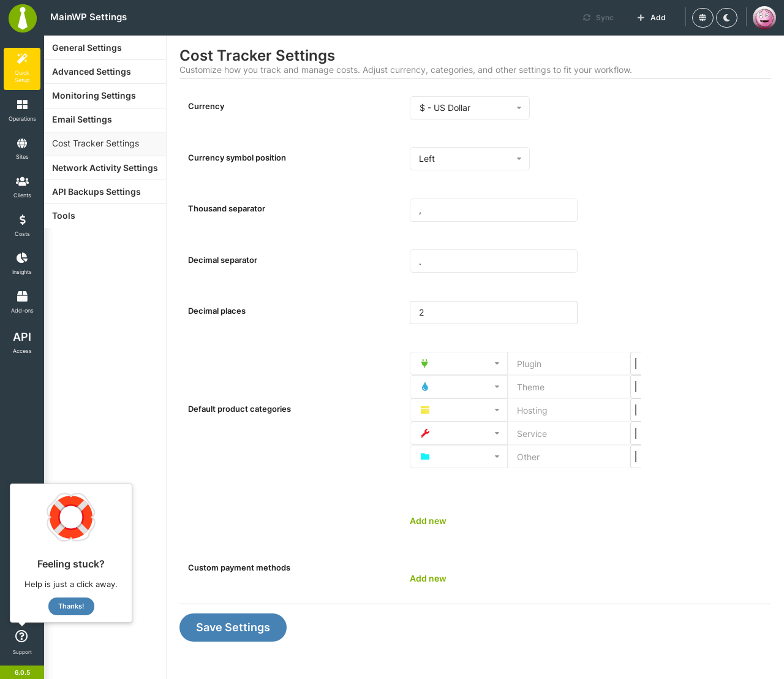This screenshot has height=679, width=784.
Task: Open the Add-ons section icon
Action: pyautogui.click(x=22, y=297)
